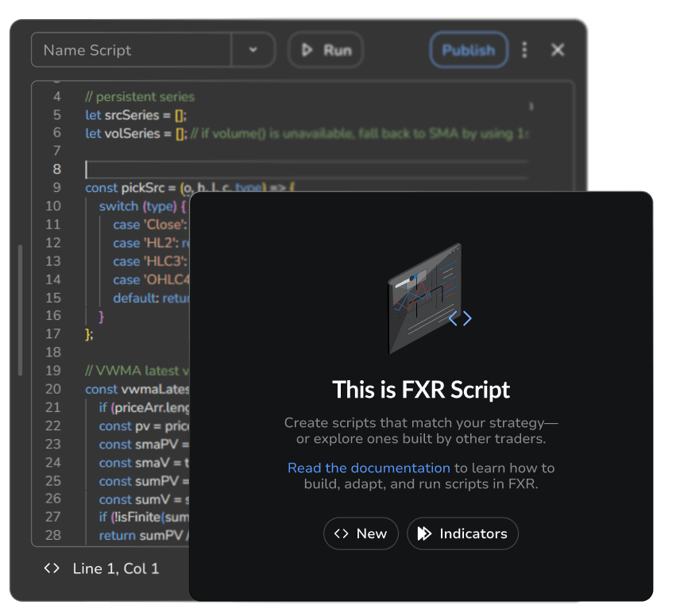Click the 'if (priceArr.leng' line
The height and width of the screenshot is (616, 680).
pos(144,407)
